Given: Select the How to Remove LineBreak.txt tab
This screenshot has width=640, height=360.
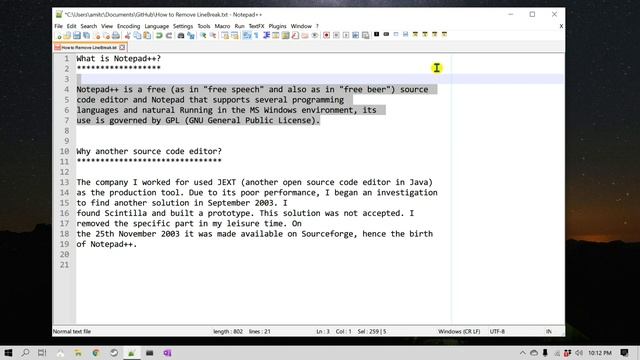Looking at the screenshot, I should click(x=89, y=47).
